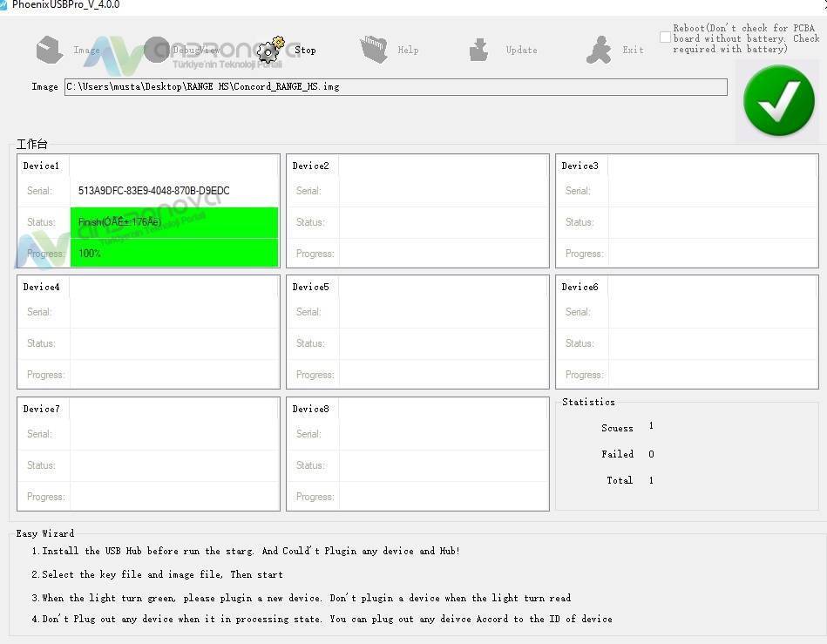Click the Device2 header label

pyautogui.click(x=310, y=166)
